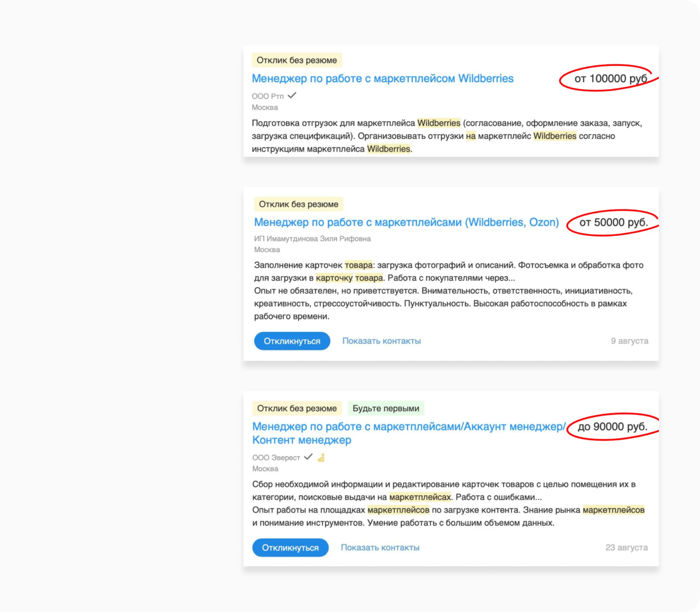This screenshot has width=700, height=612.
Task: Click the ООО Ртп company name
Action: click(267, 96)
